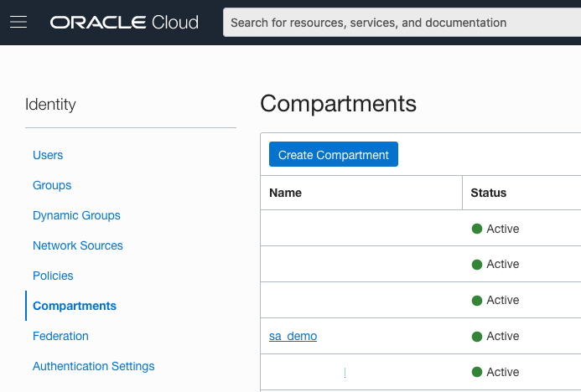Navigate to Policies
Screen dimensions: 581x392
pos(53,276)
